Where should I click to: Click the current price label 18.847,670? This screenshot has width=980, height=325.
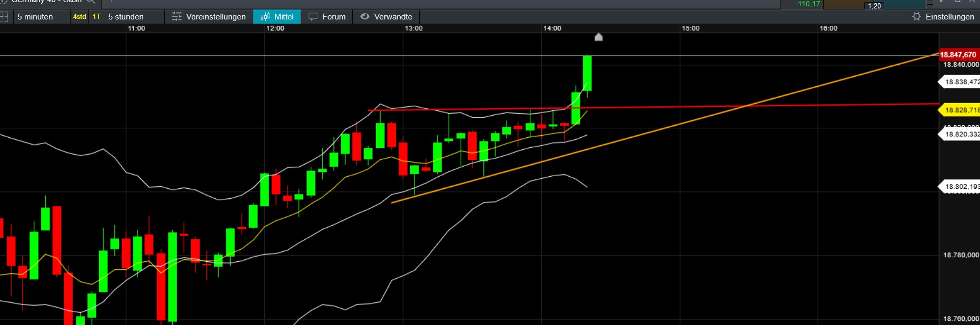pos(958,55)
